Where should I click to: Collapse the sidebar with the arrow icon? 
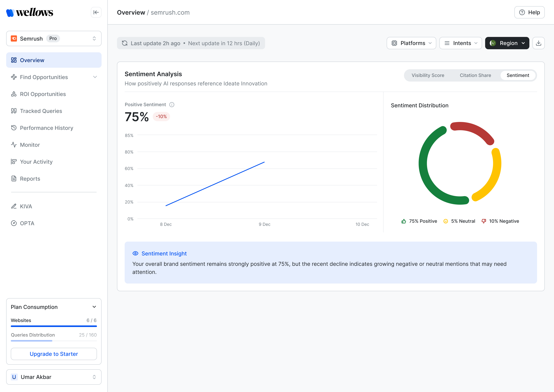pos(96,12)
